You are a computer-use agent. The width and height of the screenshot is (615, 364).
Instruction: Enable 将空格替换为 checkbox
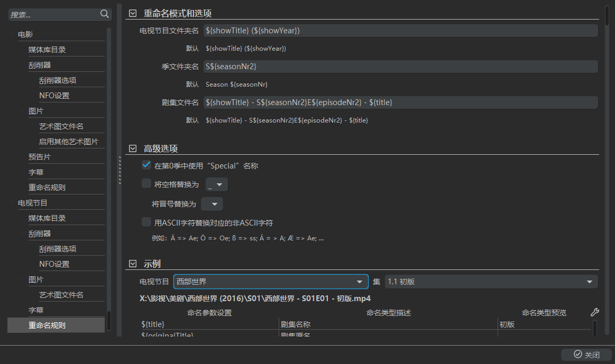click(x=146, y=184)
